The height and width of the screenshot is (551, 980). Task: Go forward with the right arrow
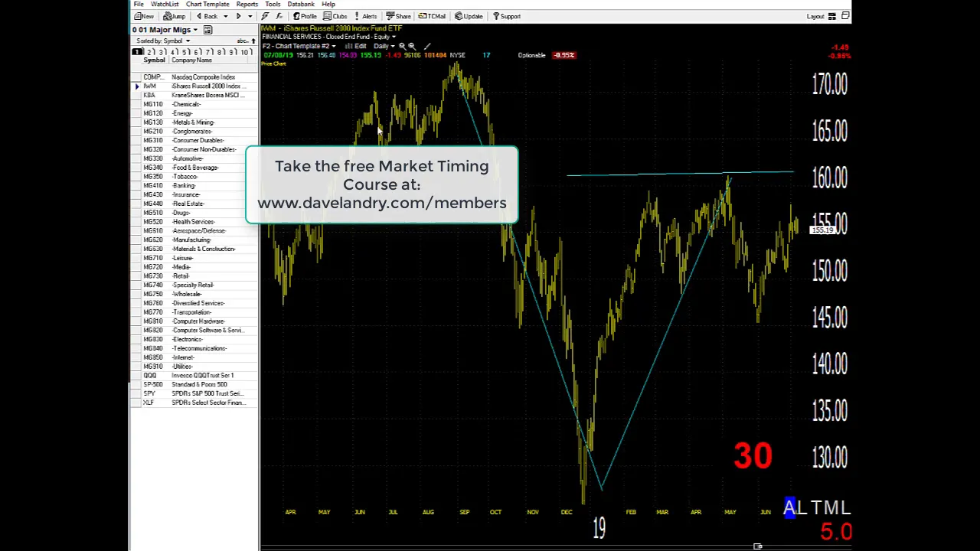pos(238,16)
